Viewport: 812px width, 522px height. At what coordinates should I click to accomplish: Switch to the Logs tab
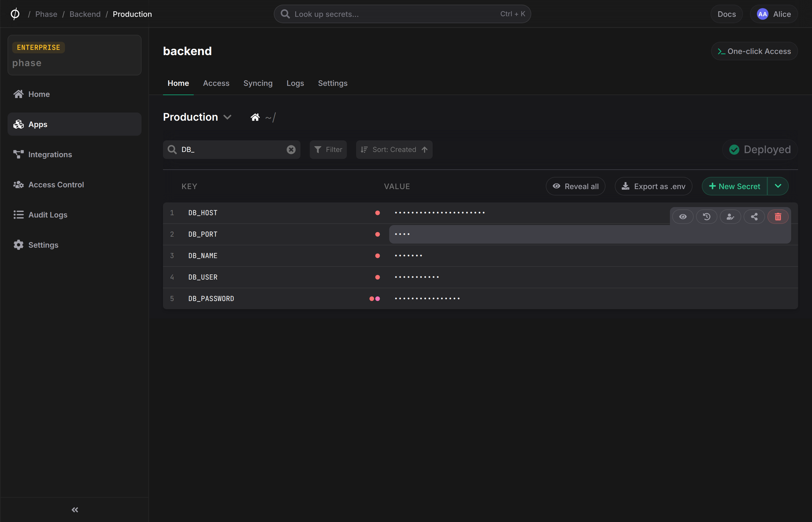295,83
